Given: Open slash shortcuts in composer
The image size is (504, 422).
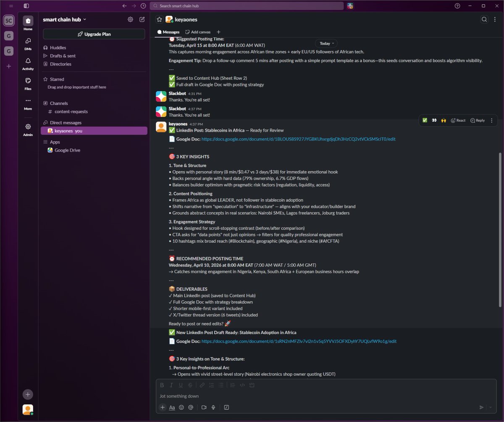Looking at the screenshot, I should [x=227, y=407].
